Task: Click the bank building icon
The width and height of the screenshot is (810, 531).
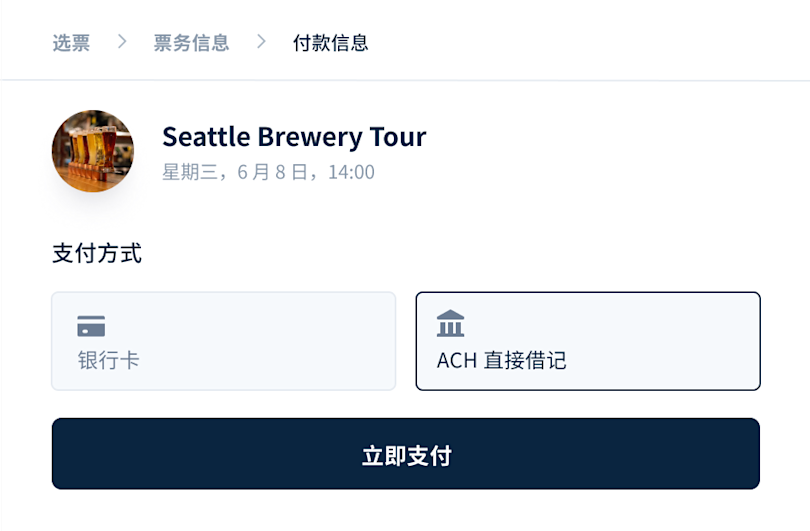Action: [451, 324]
